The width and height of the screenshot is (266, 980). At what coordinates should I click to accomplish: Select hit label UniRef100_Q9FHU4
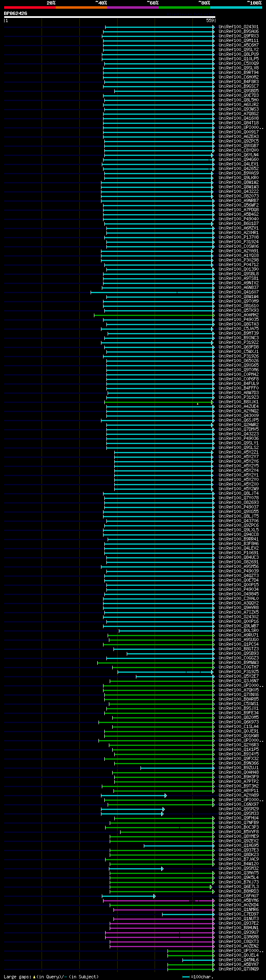point(239,818)
